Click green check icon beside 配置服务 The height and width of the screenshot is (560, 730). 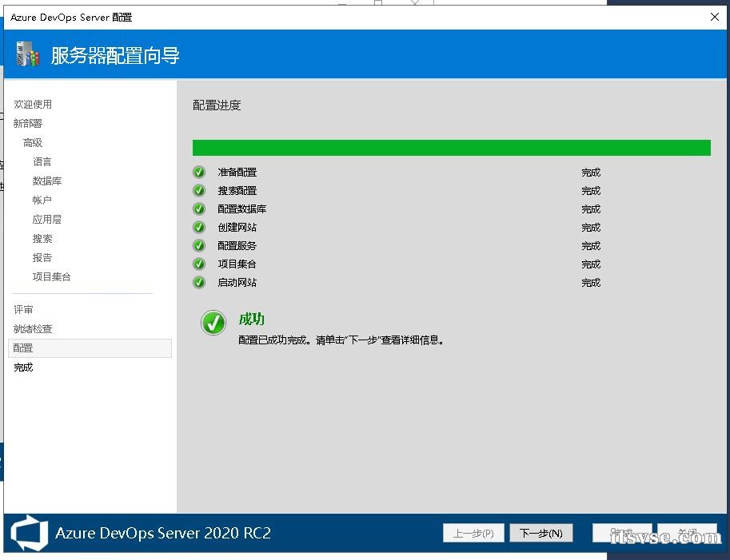point(199,245)
